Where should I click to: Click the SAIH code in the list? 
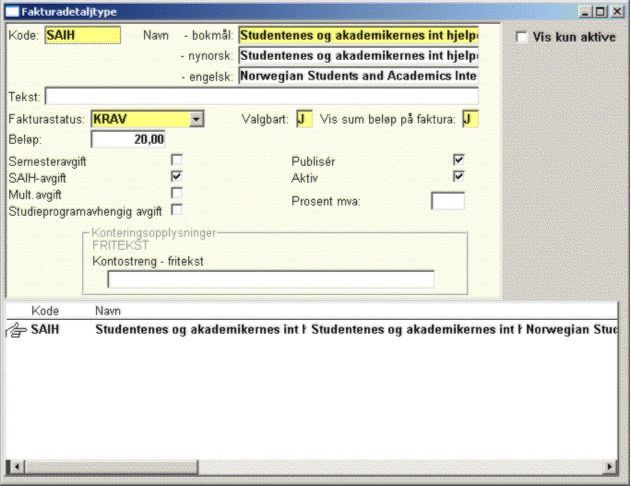[45, 330]
